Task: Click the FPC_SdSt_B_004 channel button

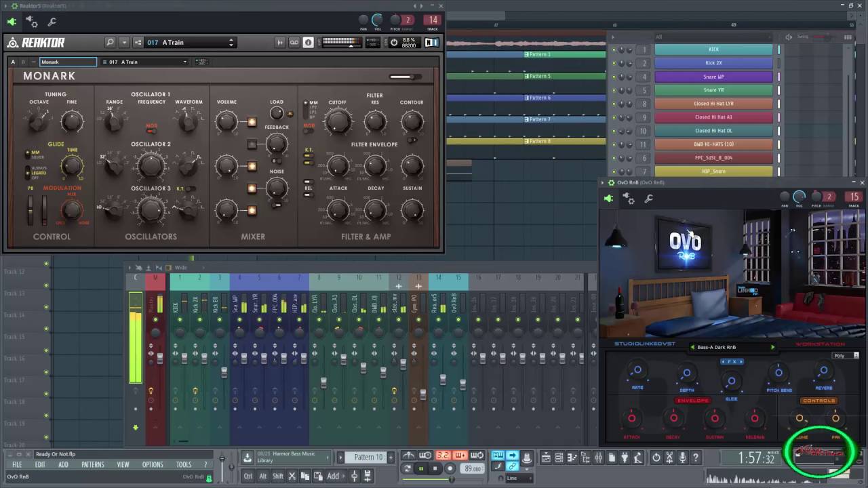Action: coord(713,158)
